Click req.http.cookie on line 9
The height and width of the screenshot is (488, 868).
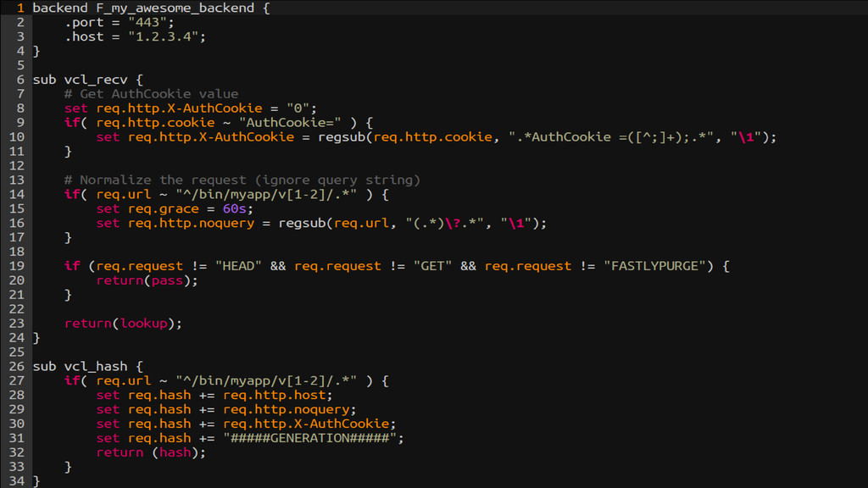click(x=155, y=123)
